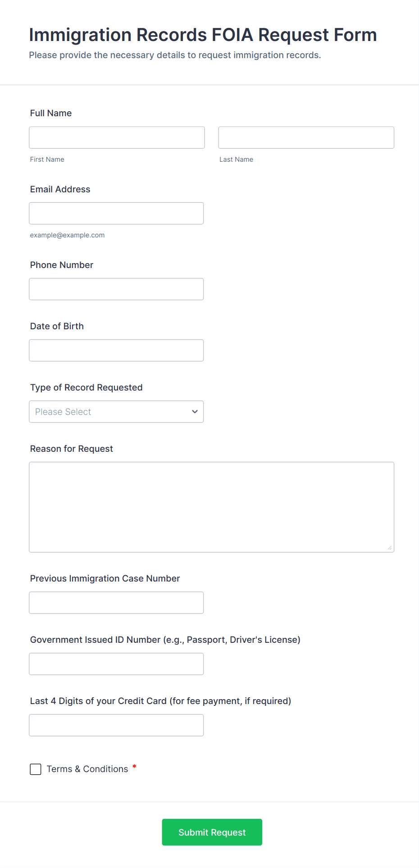419x868 pixels.
Task: Focus the Email Address text box
Action: tap(116, 213)
